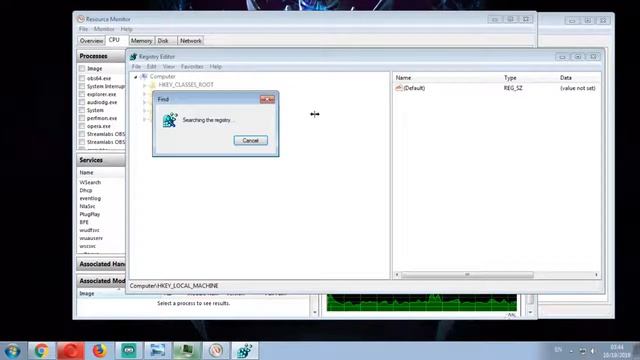Screen dimensions: 640x360
Task: Collapse the Computer node arrow
Action: (136, 77)
